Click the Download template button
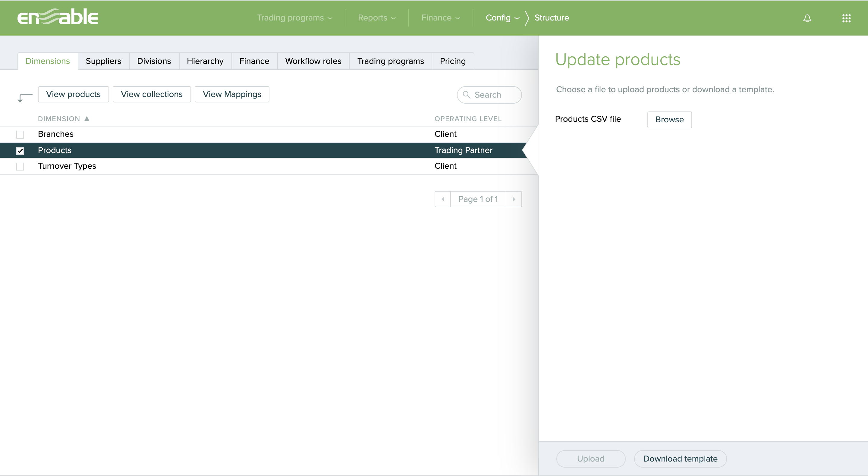 [680, 459]
